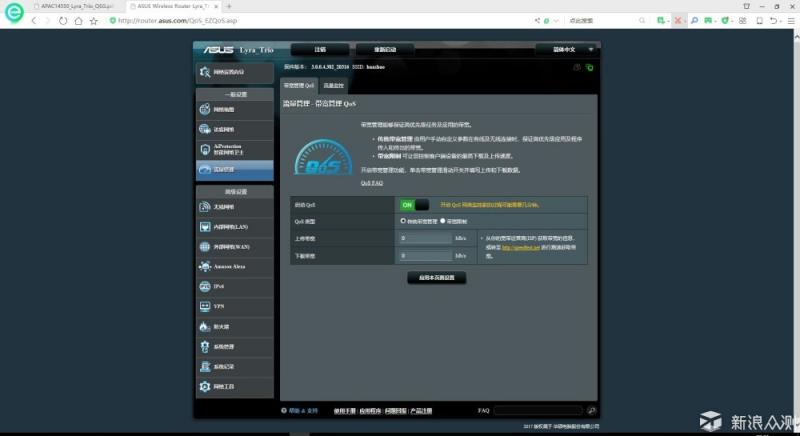Click the 注销 logout button

[320, 49]
